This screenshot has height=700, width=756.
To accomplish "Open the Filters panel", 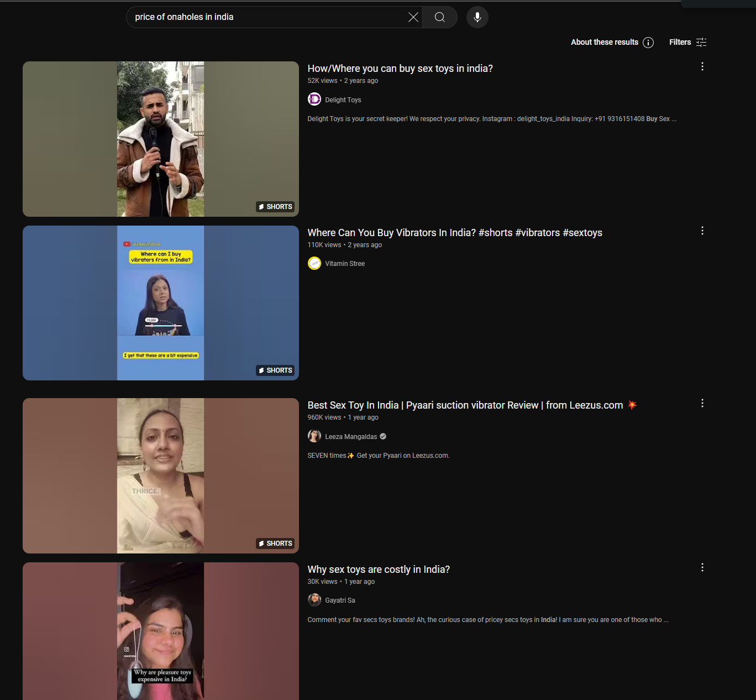I will tap(687, 43).
